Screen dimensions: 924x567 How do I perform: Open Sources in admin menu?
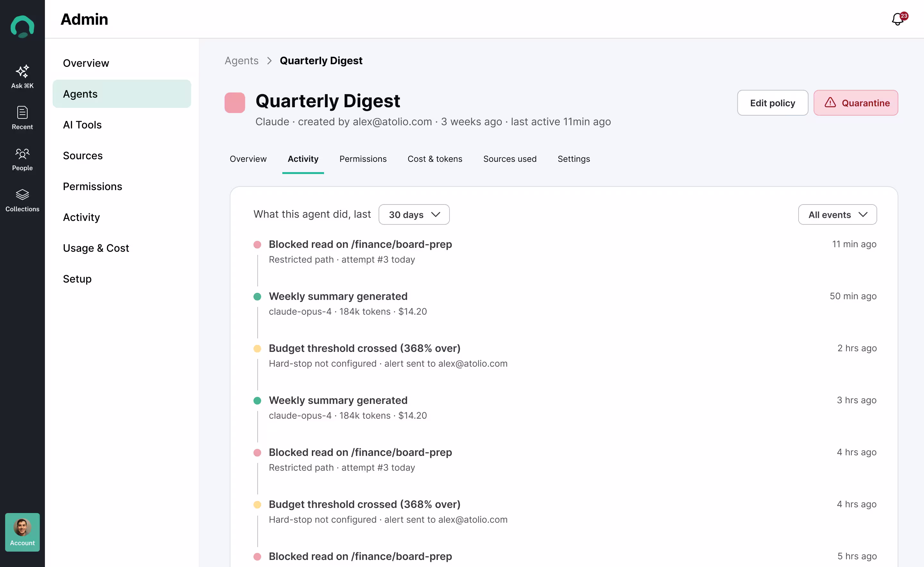[x=122, y=155]
